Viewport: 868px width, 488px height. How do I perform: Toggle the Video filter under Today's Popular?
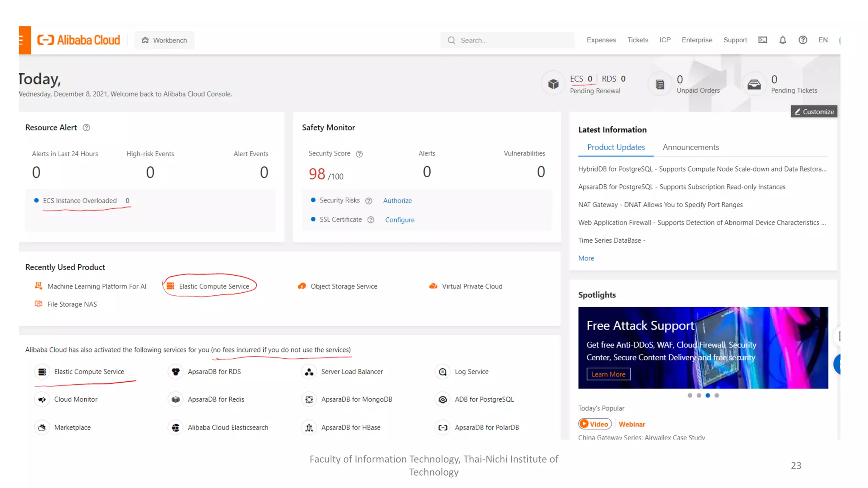coord(595,424)
